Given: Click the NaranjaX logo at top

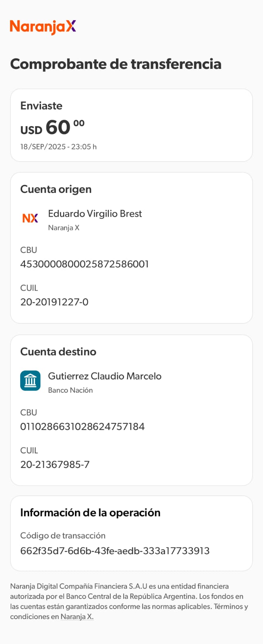Looking at the screenshot, I should (x=43, y=27).
